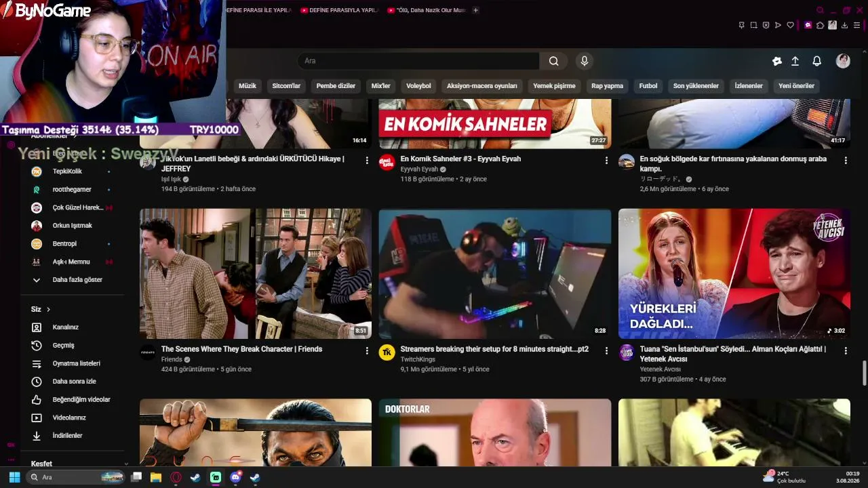Open the browser ad blocker shield icon
868x488 pixels.
766,25
